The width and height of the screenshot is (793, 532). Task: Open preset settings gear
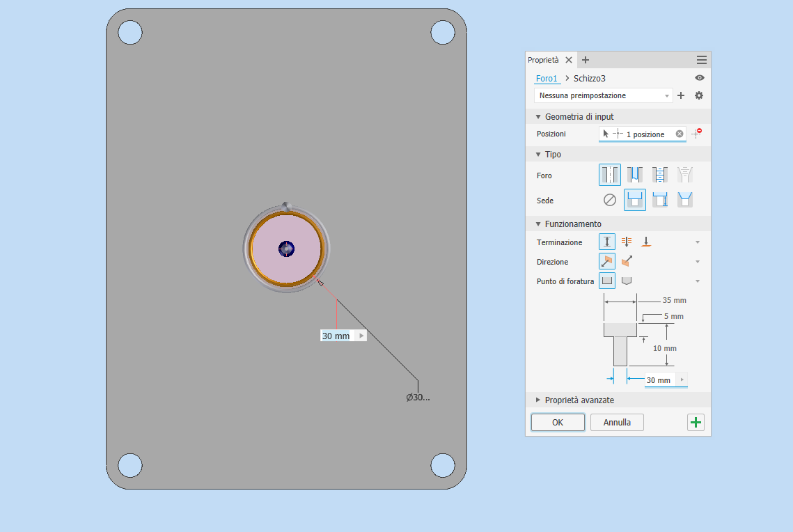pos(699,95)
